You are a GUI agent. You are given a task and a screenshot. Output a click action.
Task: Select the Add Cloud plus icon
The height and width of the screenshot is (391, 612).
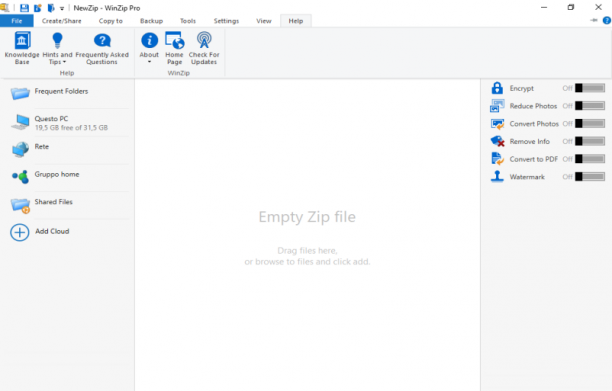[20, 232]
